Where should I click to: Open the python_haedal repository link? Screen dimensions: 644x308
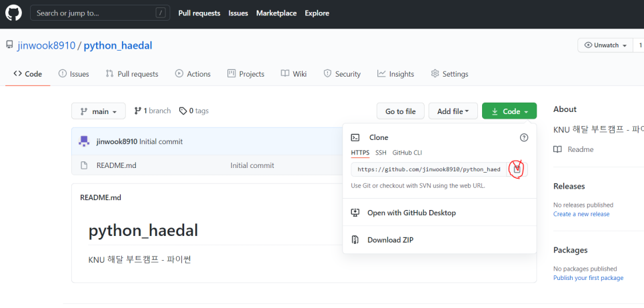[118, 45]
